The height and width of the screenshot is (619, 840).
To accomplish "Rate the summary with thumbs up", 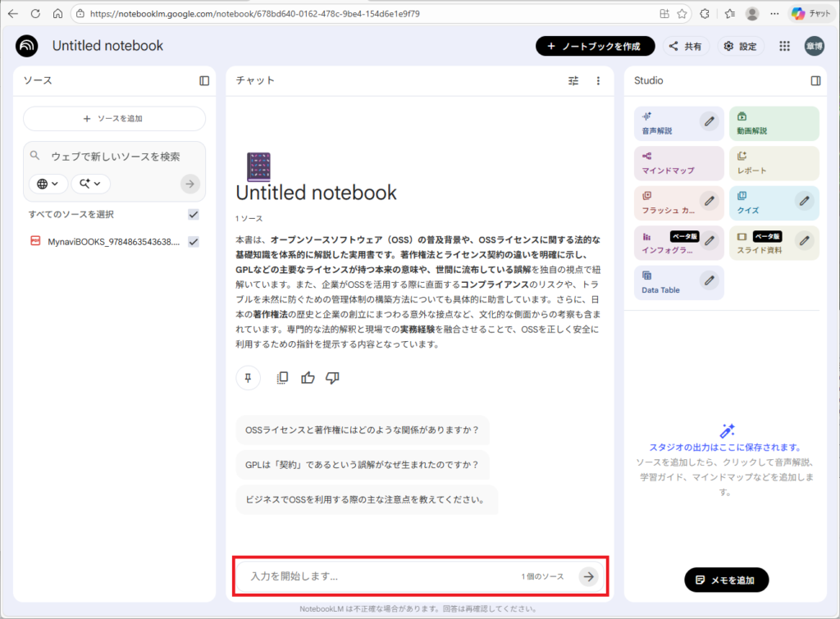I will point(308,378).
